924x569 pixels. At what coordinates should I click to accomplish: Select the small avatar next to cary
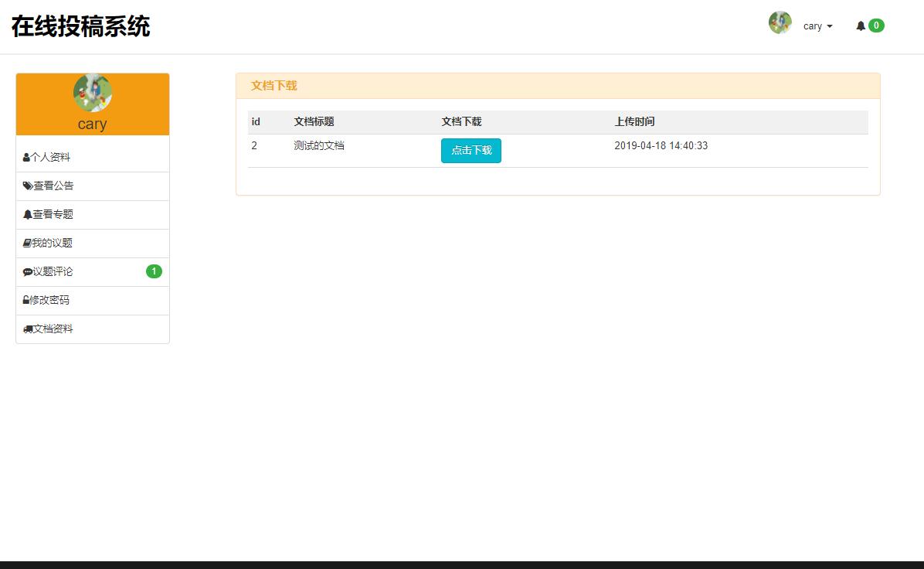[780, 23]
